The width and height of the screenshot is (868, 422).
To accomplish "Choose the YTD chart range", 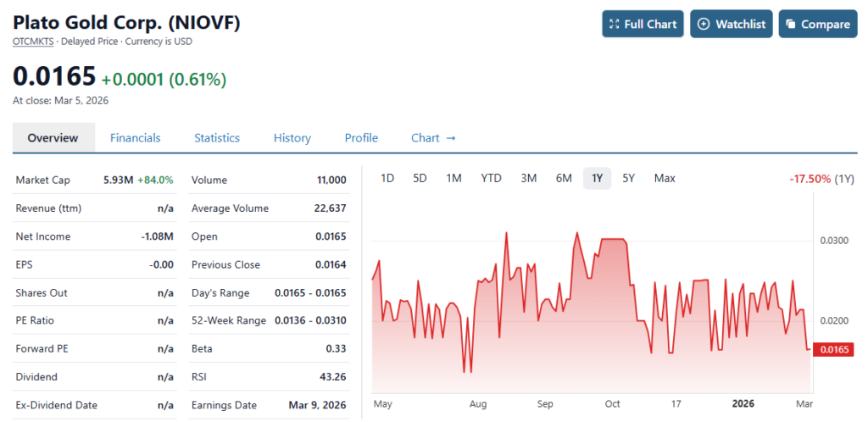I will coord(491,178).
